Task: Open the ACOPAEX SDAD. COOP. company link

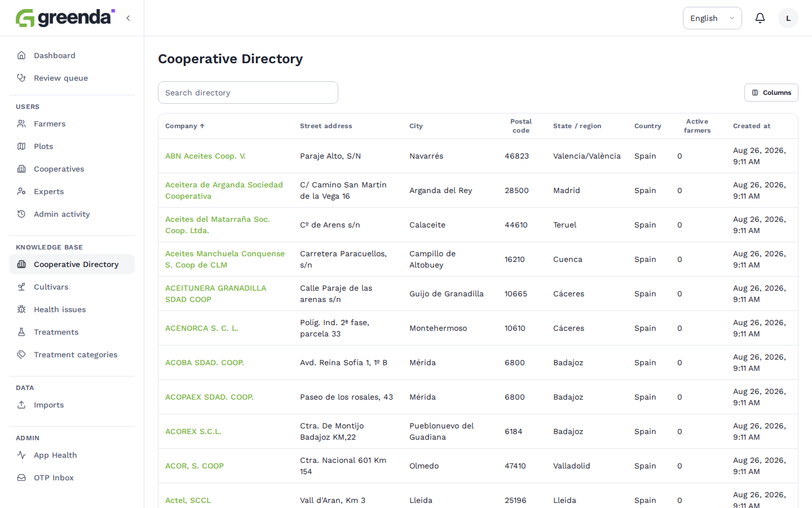Action: [209, 397]
